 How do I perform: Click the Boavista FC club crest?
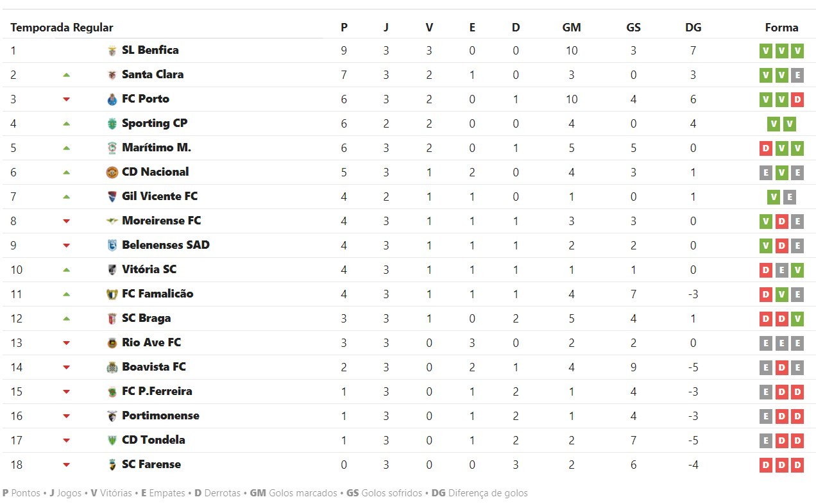(112, 367)
